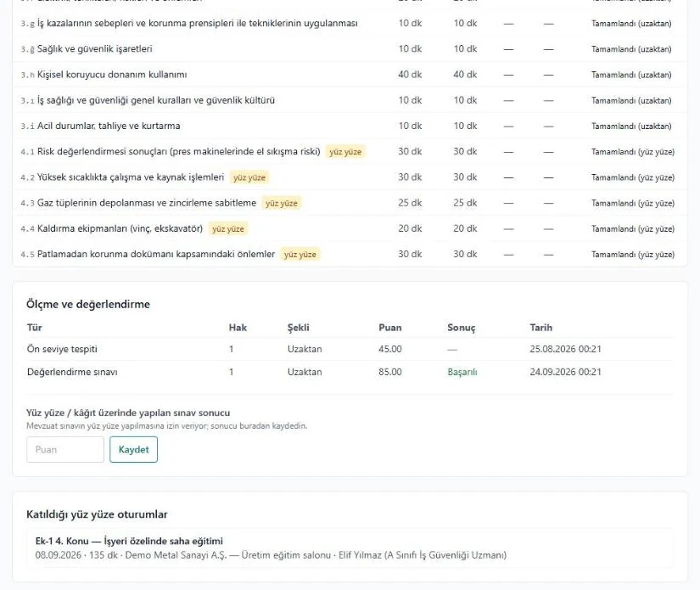Click the 'Puan' column header

pos(390,328)
